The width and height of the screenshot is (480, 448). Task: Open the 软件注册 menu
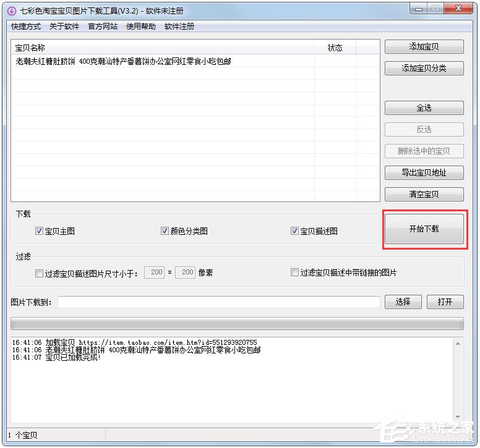coord(179,27)
